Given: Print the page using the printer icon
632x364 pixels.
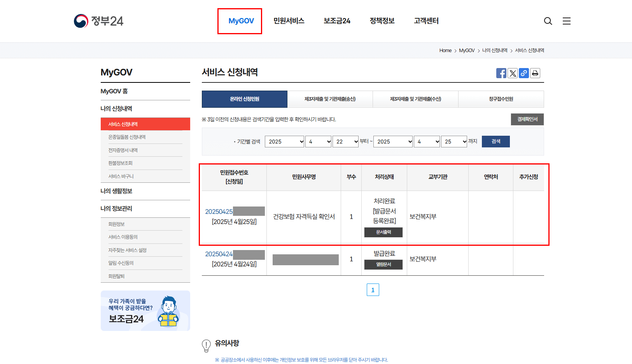Looking at the screenshot, I should coord(535,73).
